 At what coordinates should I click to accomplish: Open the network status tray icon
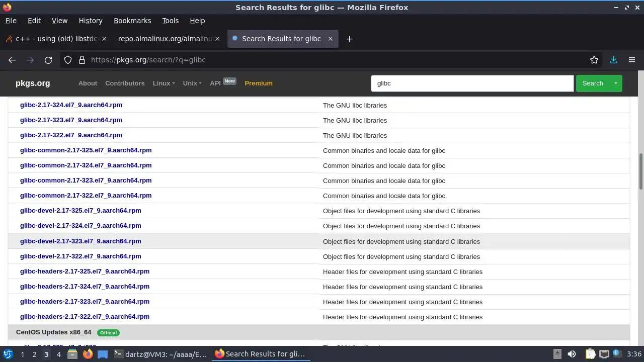tap(604, 354)
